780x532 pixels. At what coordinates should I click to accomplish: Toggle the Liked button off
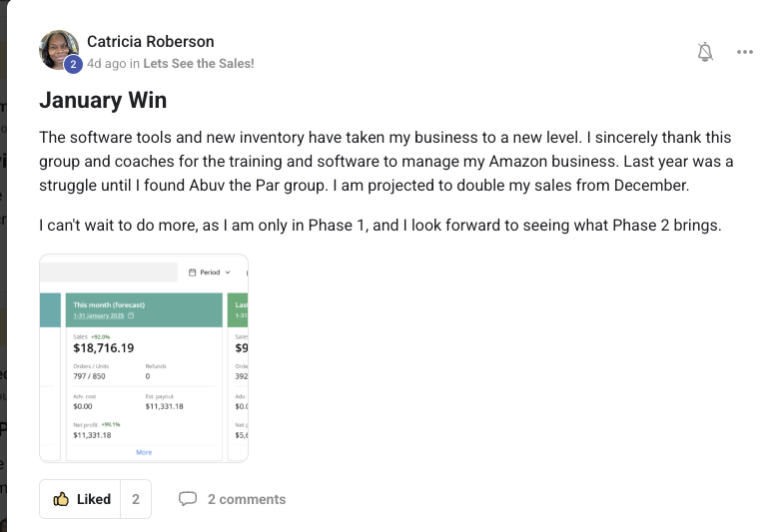[x=81, y=499]
